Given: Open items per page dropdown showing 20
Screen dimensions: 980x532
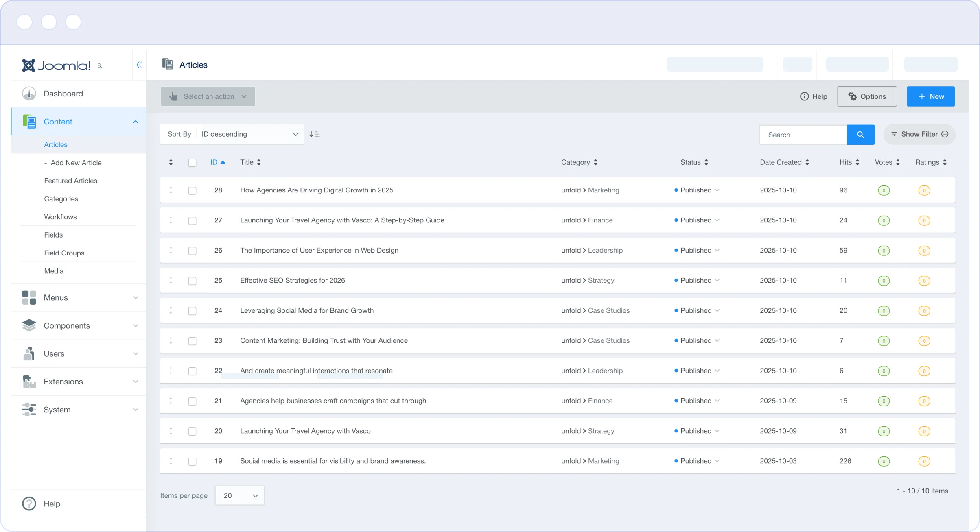Looking at the screenshot, I should pyautogui.click(x=240, y=495).
